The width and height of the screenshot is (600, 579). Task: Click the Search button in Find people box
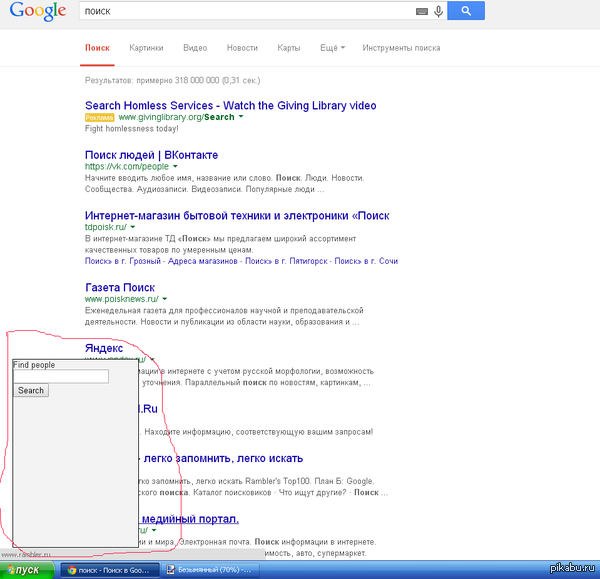pyautogui.click(x=31, y=390)
